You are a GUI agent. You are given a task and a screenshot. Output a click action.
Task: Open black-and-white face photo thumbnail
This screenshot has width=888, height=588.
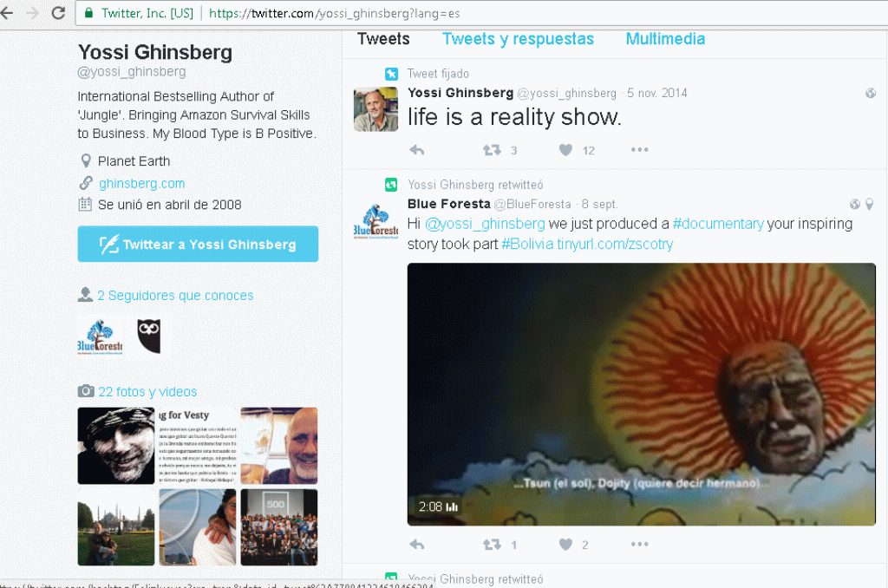pyautogui.click(x=116, y=445)
